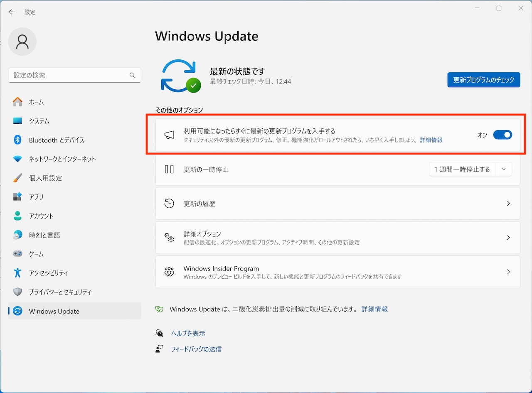Click the feedback person icon
This screenshot has height=393, width=532.
click(159, 349)
